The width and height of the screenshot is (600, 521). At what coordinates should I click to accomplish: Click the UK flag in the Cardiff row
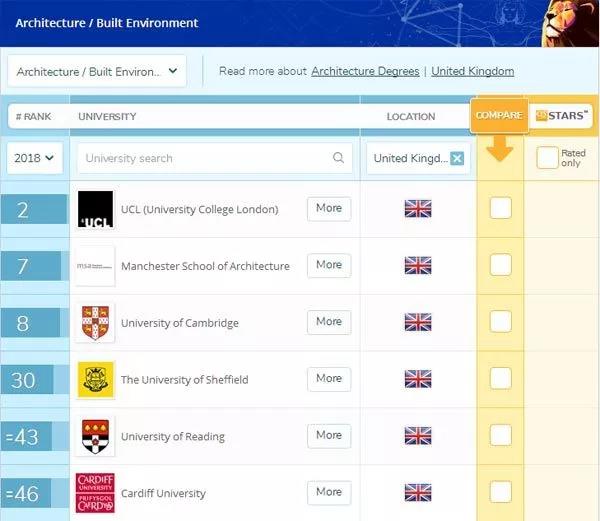pyautogui.click(x=418, y=492)
